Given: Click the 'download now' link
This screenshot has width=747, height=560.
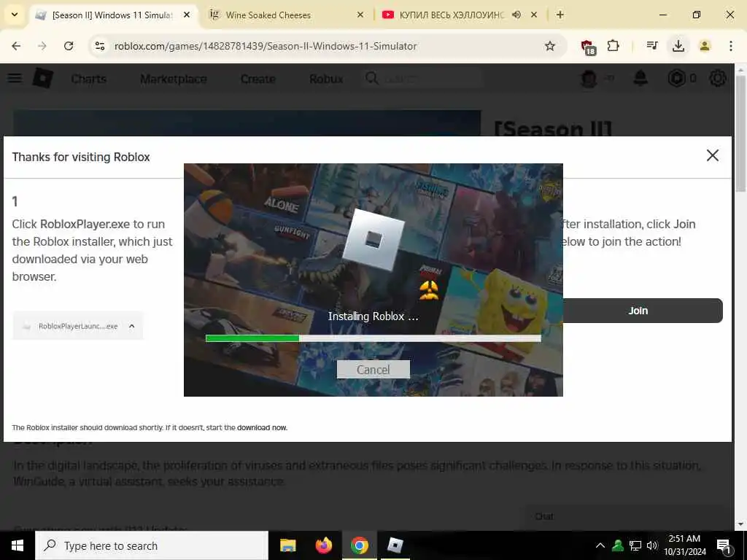Looking at the screenshot, I should tap(262, 427).
